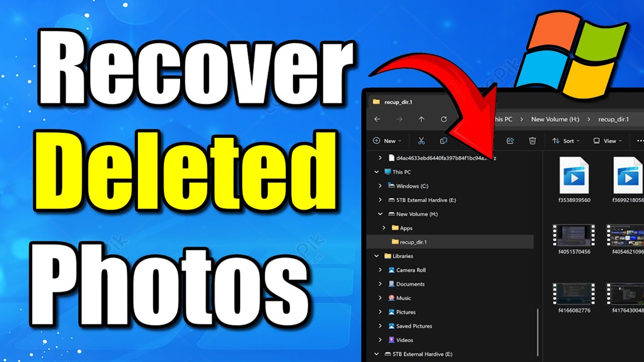Go up one folder level
This screenshot has height=362, width=644.
[x=422, y=119]
